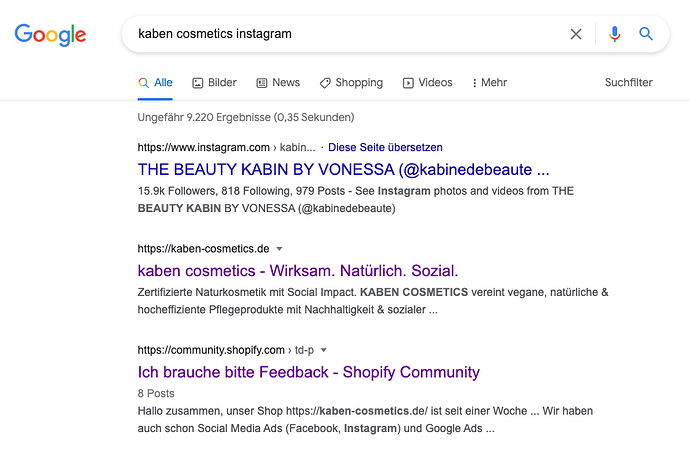This screenshot has width=690, height=458.
Task: Switch to the News tab
Action: [x=277, y=83]
